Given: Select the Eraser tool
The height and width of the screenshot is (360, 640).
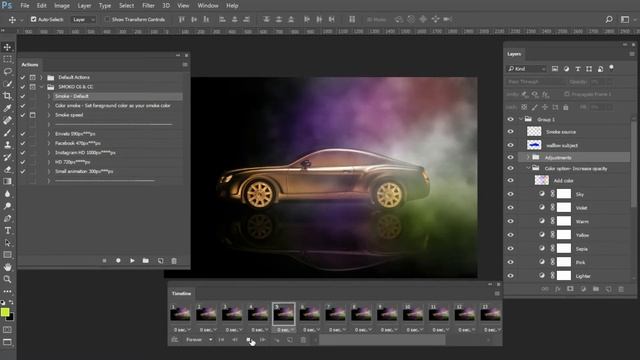Looking at the screenshot, I should (x=7, y=169).
